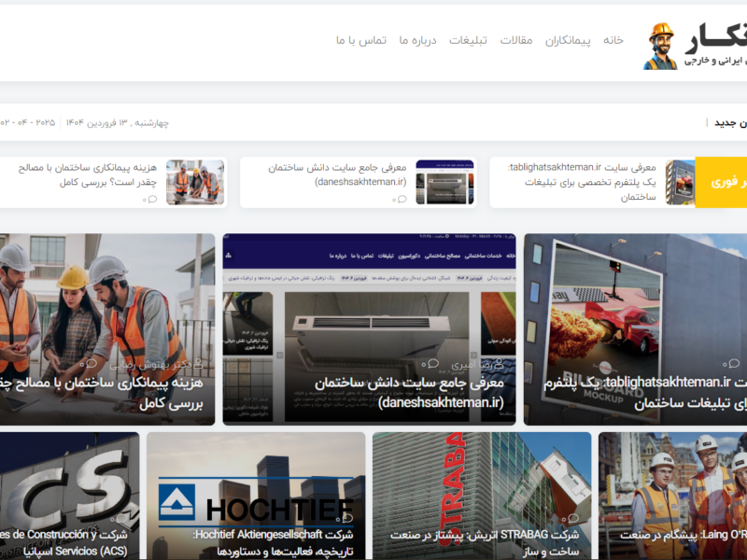Click comment icon on billboard featured card
This screenshot has width=747, height=560.
[x=734, y=364]
